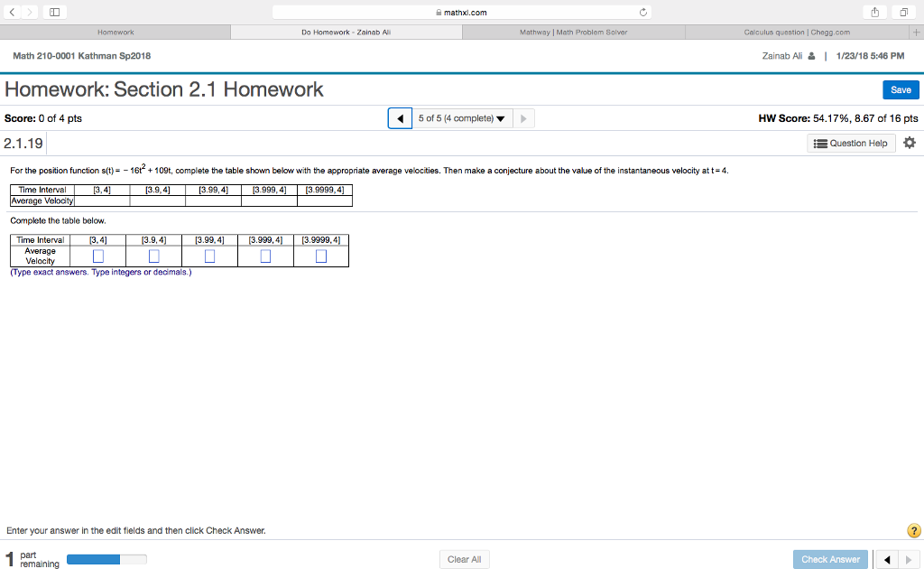Click the first average velocity answer checkbox
Screen dimensions: 924x578
tap(97, 256)
